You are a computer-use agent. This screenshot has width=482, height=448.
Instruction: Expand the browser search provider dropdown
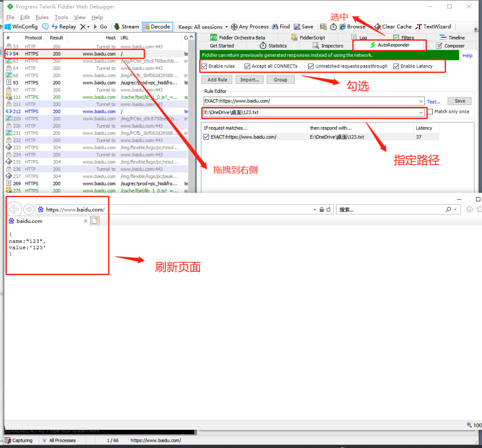click(455, 210)
